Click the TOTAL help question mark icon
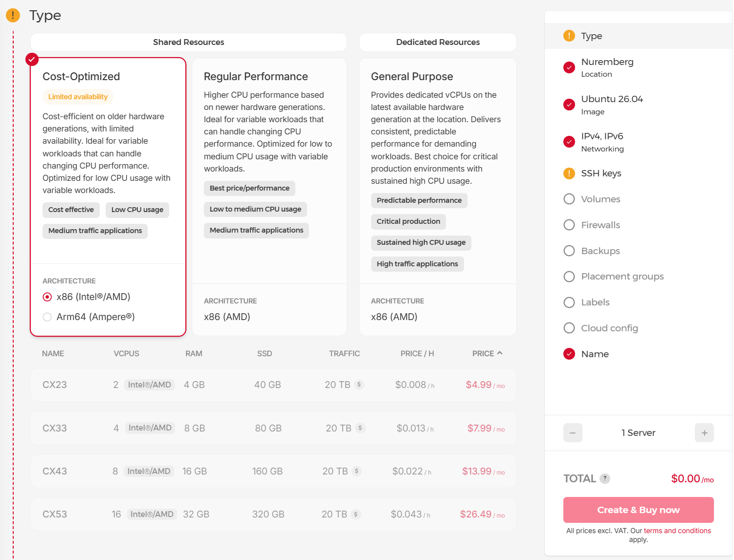The image size is (734, 560). coord(605,478)
